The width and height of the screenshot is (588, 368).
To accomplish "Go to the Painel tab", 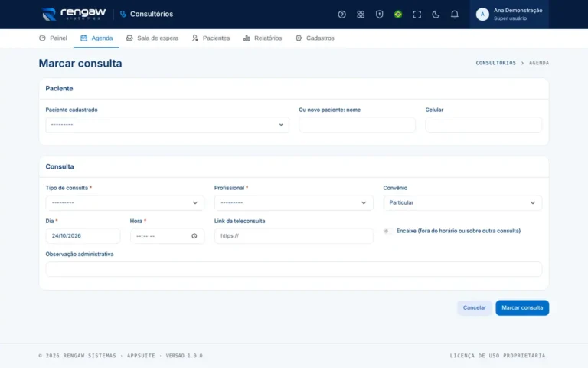I will pos(53,38).
